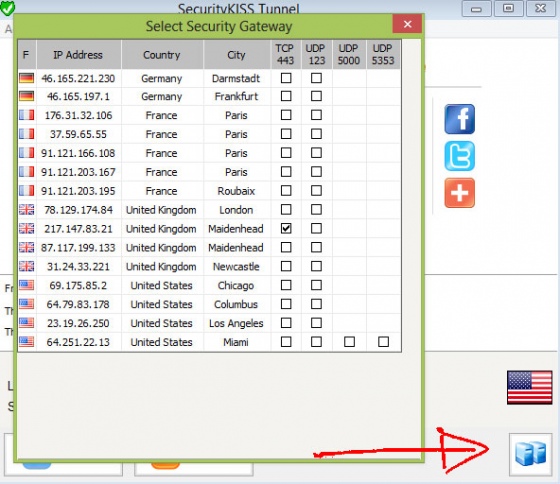This screenshot has width=560, height=484.
Task: Open the Facebook share icon
Action: coord(459,119)
